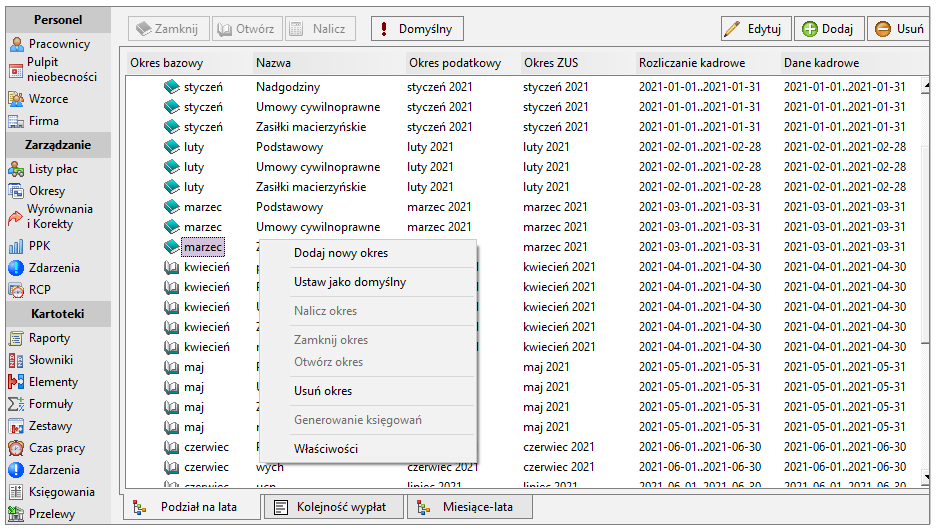The width and height of the screenshot is (938, 531).
Task: Open RCP in the sidebar
Action: tap(30, 290)
